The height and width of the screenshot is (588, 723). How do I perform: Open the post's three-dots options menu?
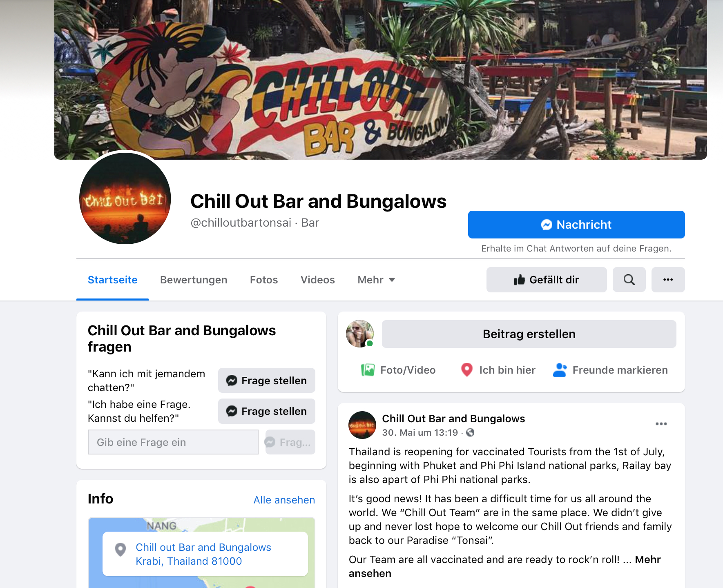(x=661, y=424)
